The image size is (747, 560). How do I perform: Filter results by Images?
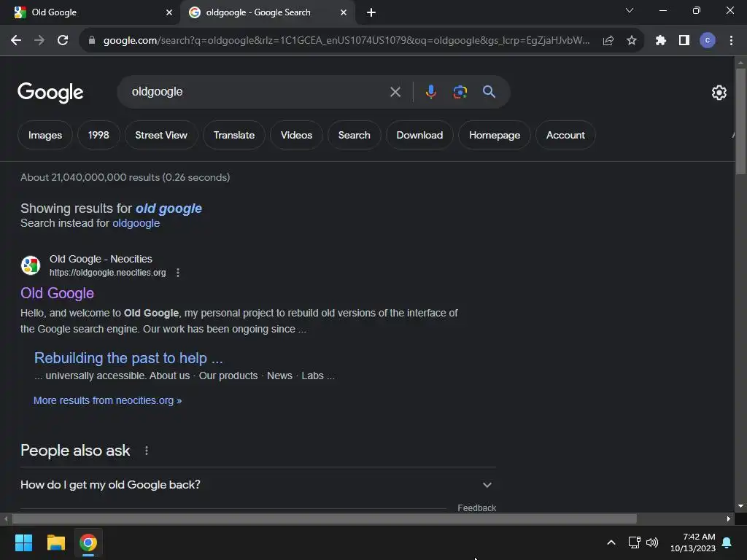[x=45, y=135]
